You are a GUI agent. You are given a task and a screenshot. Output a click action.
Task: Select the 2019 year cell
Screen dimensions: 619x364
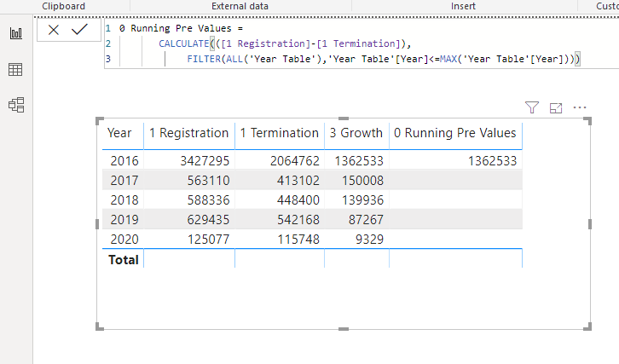(x=124, y=219)
